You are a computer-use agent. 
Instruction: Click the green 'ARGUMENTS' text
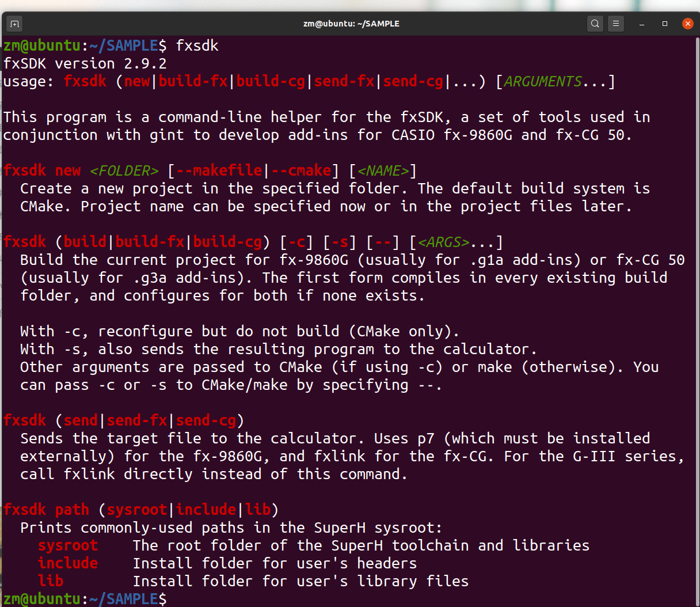click(x=543, y=81)
